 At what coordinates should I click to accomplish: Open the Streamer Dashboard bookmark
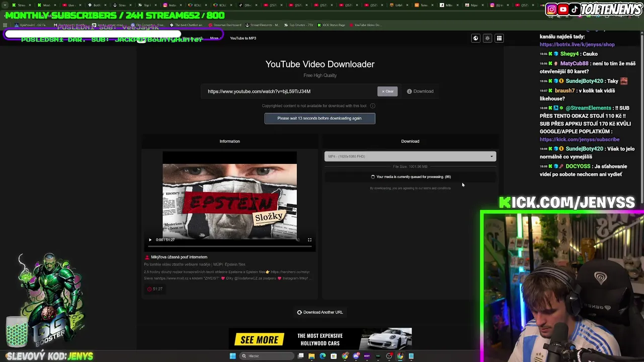224,25
